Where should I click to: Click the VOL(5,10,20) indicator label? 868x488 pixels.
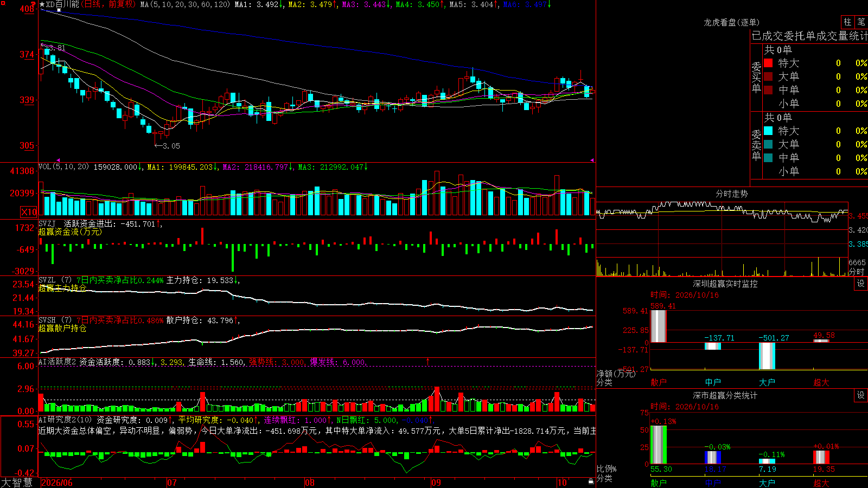64,167
